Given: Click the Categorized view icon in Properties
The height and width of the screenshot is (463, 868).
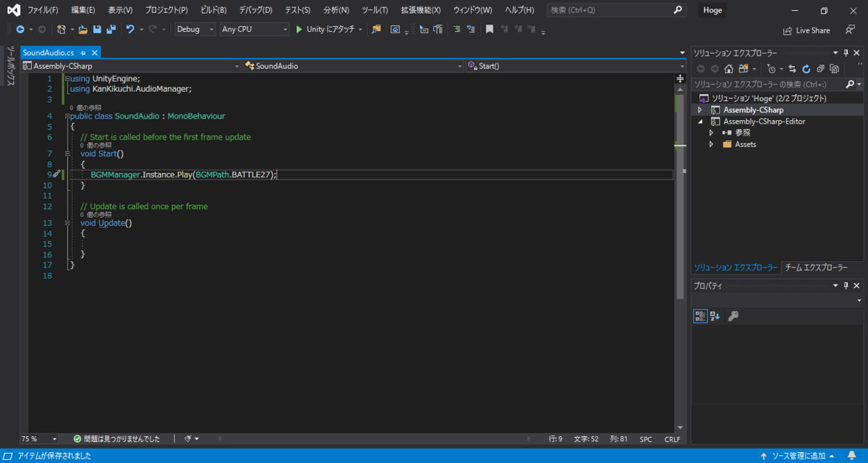Looking at the screenshot, I should pyautogui.click(x=700, y=316).
